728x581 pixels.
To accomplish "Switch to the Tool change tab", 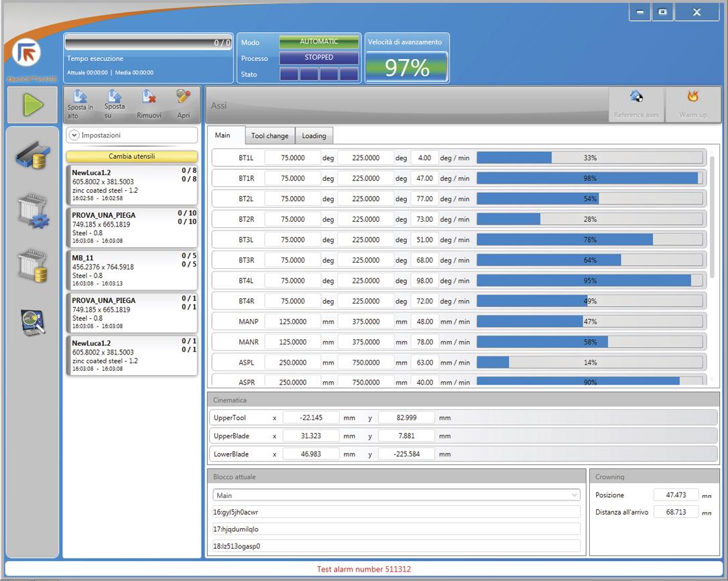I will click(x=269, y=136).
